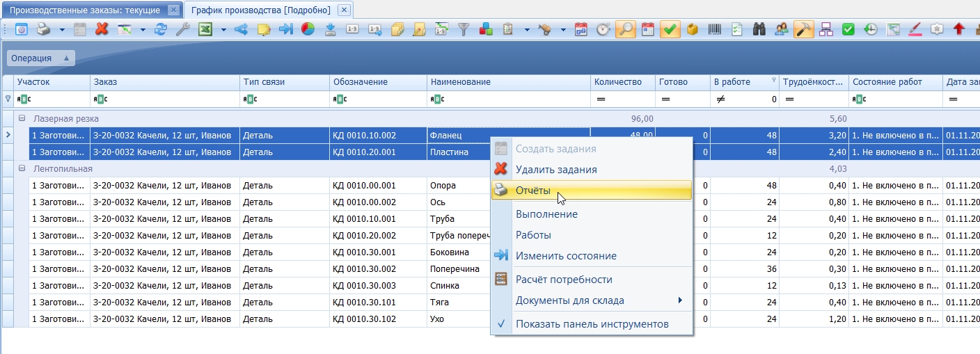Click the Операция grouping chip
Image resolution: width=980 pixels, height=354 pixels.
coord(40,58)
